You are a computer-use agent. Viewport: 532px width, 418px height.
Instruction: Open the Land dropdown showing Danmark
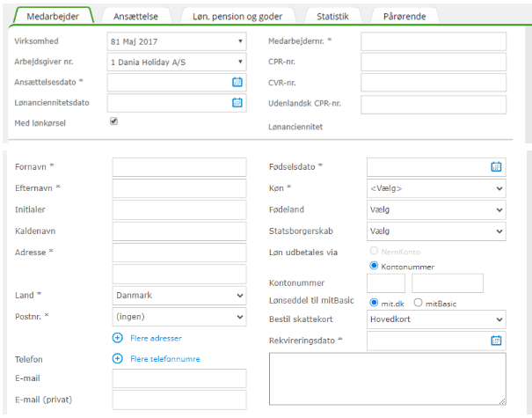click(179, 295)
